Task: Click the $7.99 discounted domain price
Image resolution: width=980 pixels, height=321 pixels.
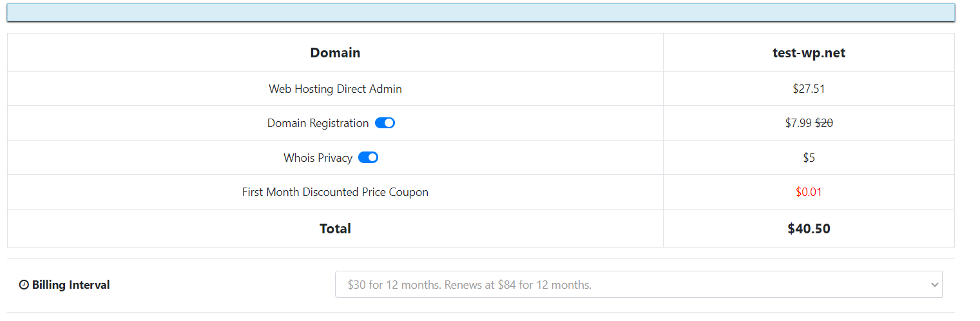Action: tap(798, 123)
